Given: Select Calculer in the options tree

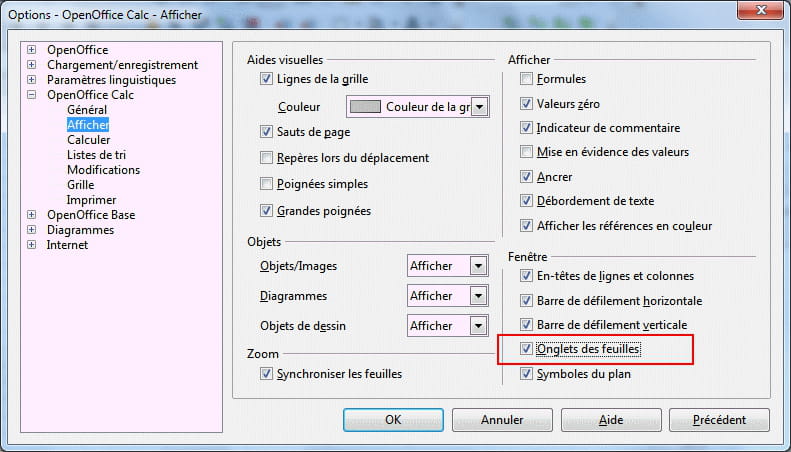Looking at the screenshot, I should point(88,140).
